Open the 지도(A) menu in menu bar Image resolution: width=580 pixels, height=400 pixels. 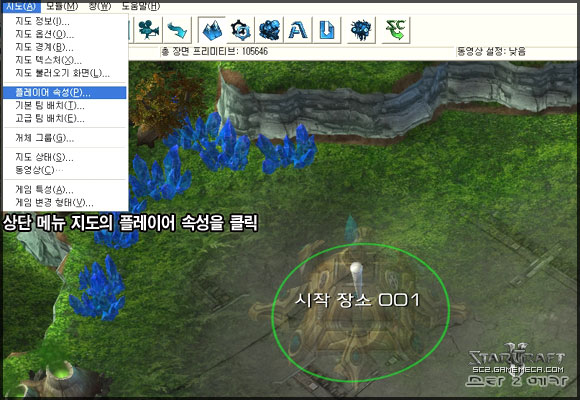click(21, 6)
